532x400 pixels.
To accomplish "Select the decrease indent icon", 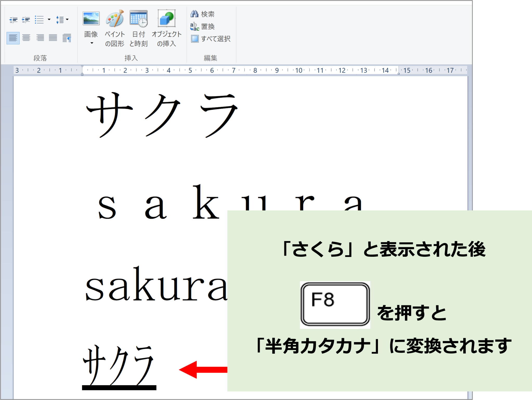I will tap(14, 20).
